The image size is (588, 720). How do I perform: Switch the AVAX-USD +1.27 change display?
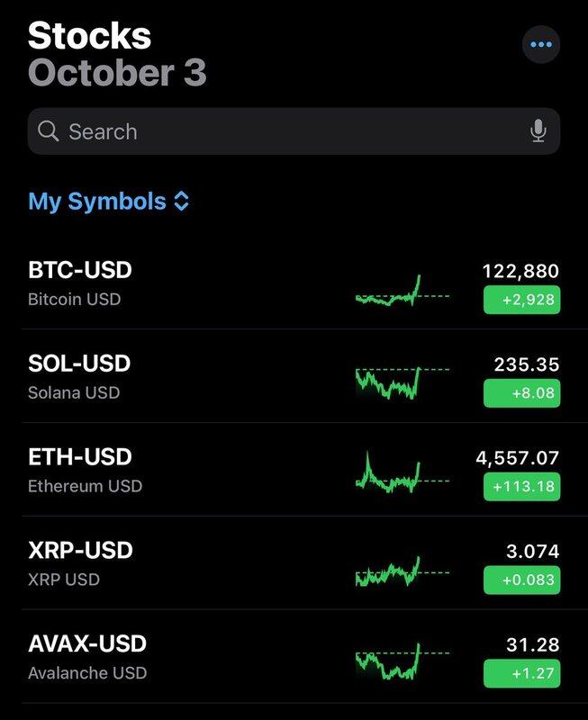(521, 673)
